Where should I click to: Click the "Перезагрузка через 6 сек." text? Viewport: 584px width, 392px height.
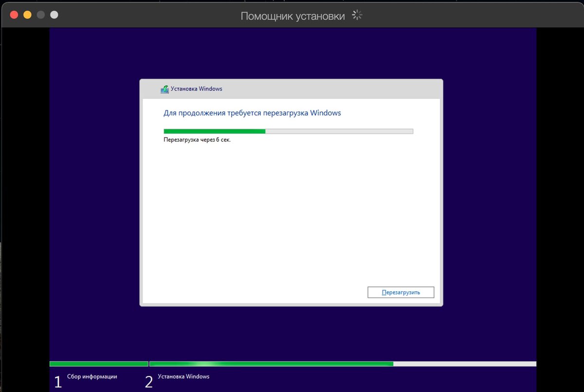197,140
